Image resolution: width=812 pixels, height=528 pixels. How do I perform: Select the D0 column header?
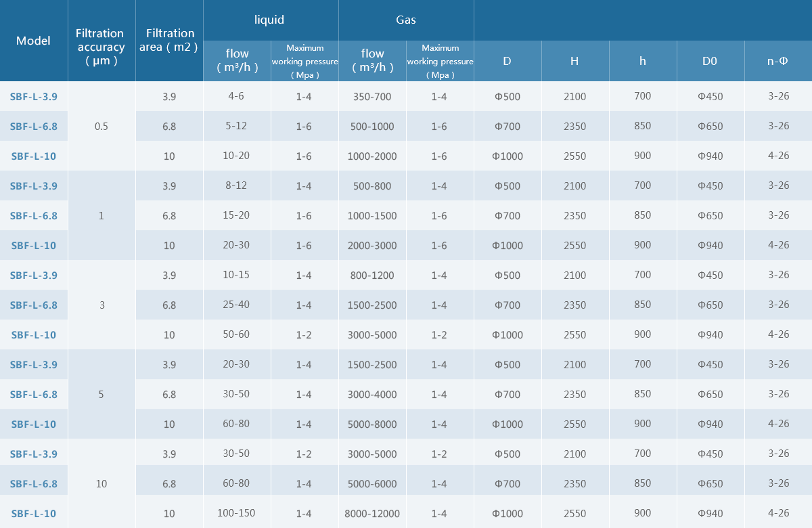(710, 61)
